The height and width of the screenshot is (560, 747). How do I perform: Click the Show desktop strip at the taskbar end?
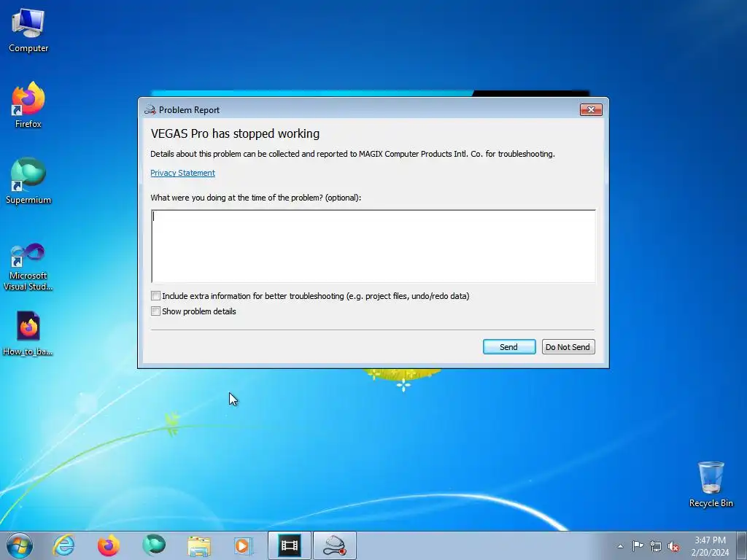tap(742, 545)
